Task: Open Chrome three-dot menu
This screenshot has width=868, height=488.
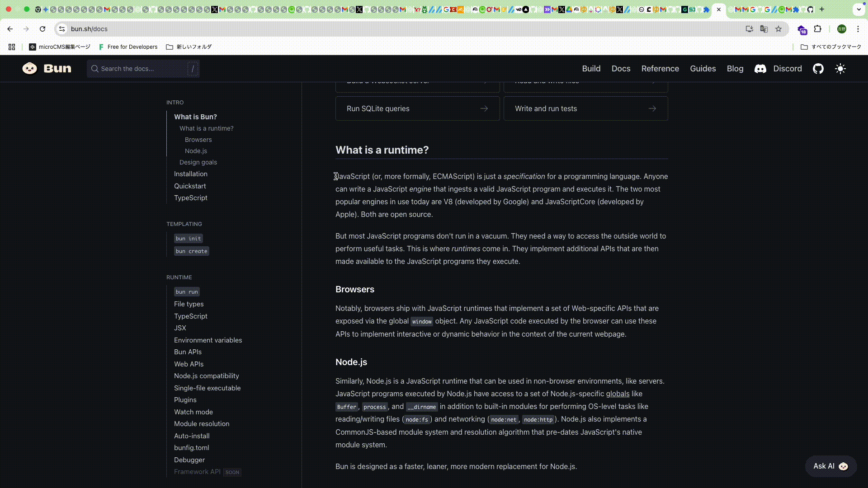Action: pyautogui.click(x=858, y=29)
